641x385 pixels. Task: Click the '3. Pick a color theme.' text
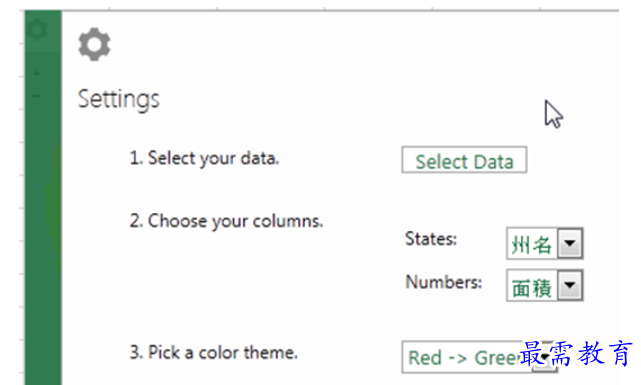click(x=213, y=352)
